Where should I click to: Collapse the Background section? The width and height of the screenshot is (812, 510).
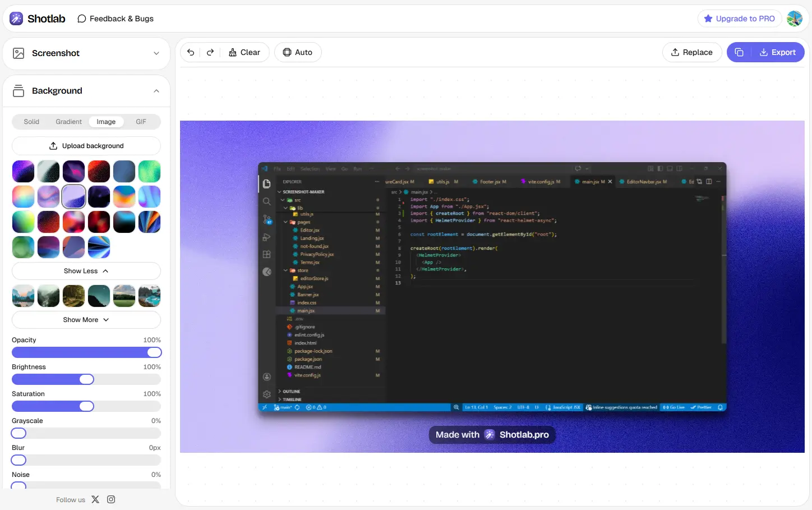coord(86,91)
